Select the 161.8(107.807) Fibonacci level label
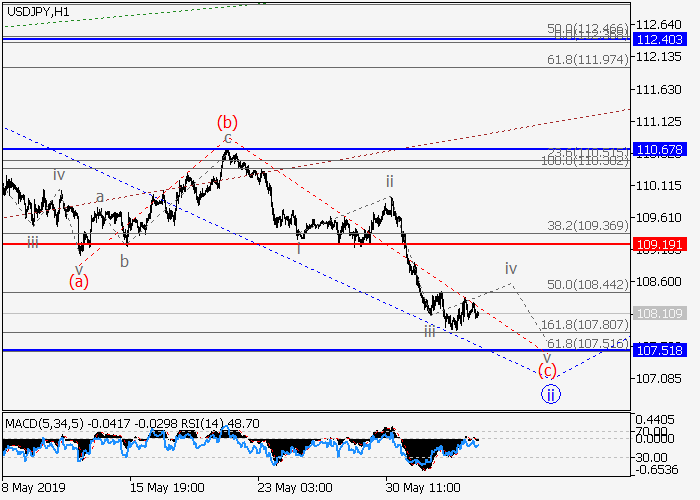This screenshot has height=500, width=700. click(584, 325)
